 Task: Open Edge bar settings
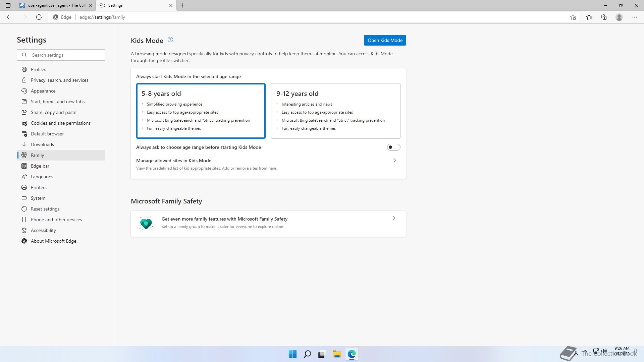point(61,166)
